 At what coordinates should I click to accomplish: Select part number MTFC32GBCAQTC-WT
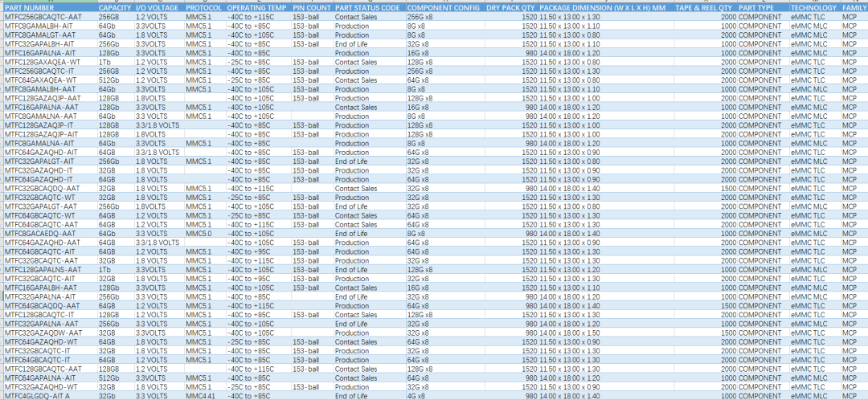(50, 198)
